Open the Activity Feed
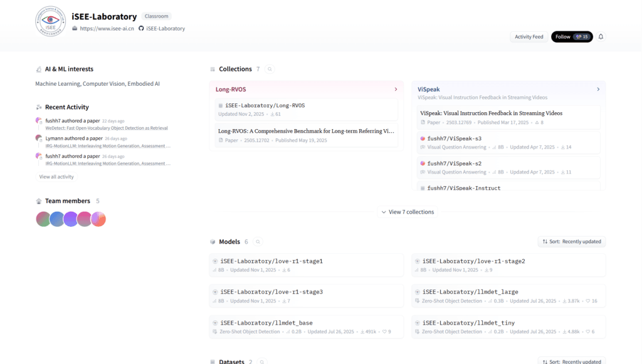 (x=529, y=37)
